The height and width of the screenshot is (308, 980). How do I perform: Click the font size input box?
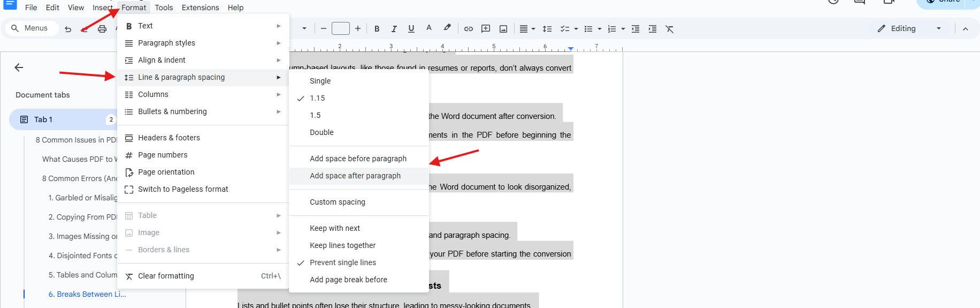coord(341,29)
